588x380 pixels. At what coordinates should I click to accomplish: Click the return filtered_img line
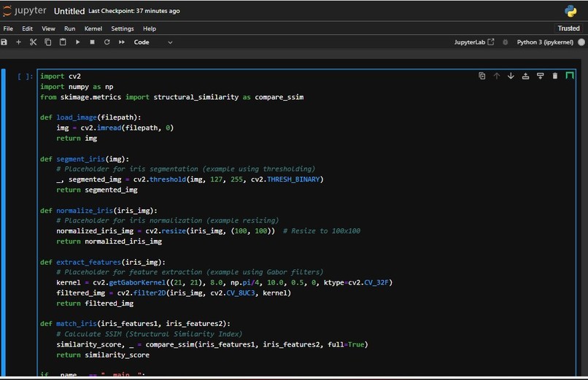95,303
